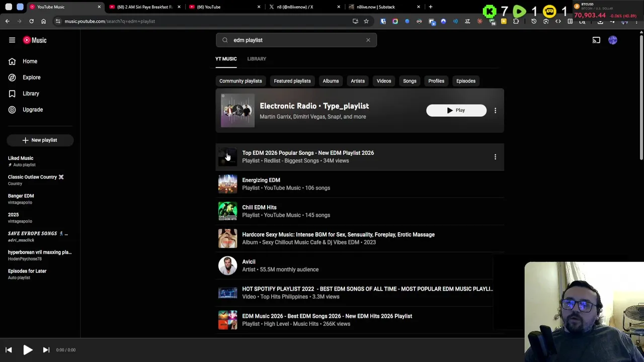The height and width of the screenshot is (362, 644).
Task: Open HOT SPOTIFY PLAYLIST 2022 video
Action: pos(367,289)
